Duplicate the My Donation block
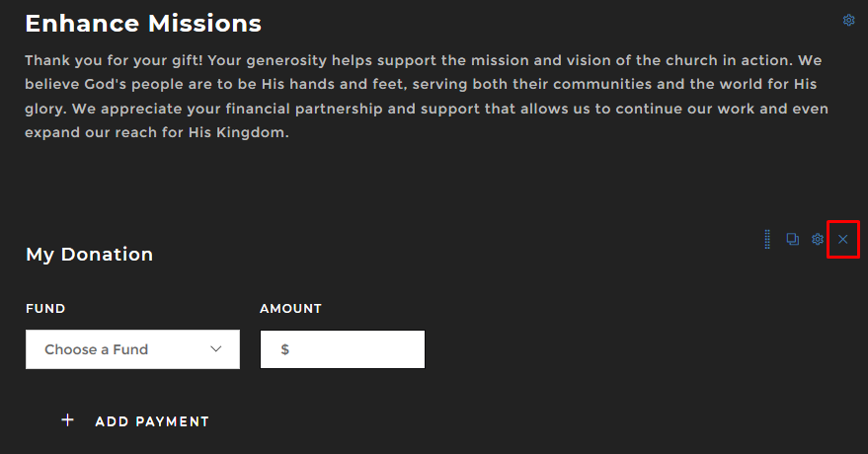 click(x=792, y=240)
